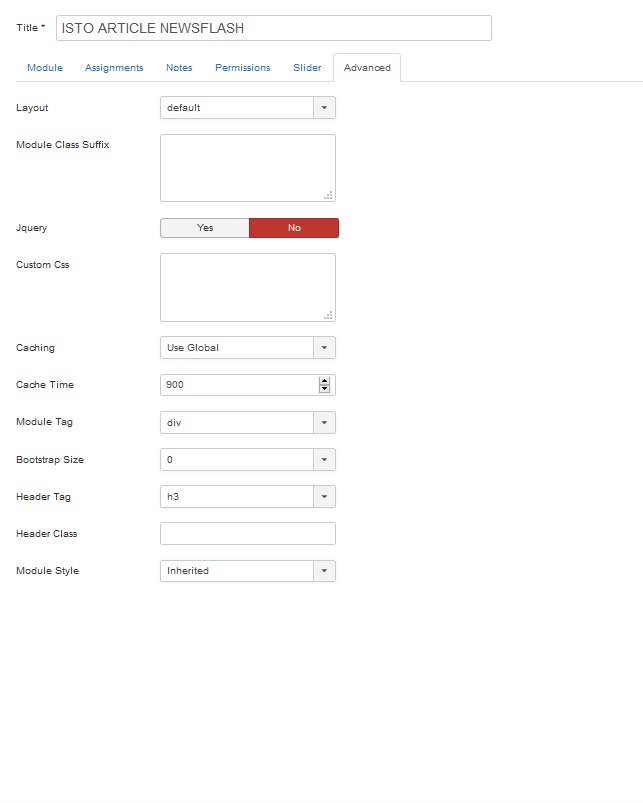Open the Header Tag dropdown
643x803 pixels.
tap(248, 497)
